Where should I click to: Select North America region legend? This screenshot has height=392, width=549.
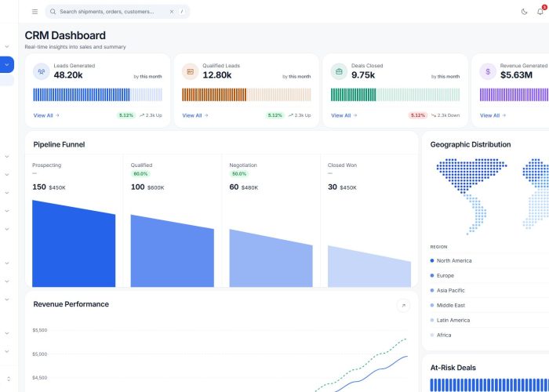click(x=451, y=260)
